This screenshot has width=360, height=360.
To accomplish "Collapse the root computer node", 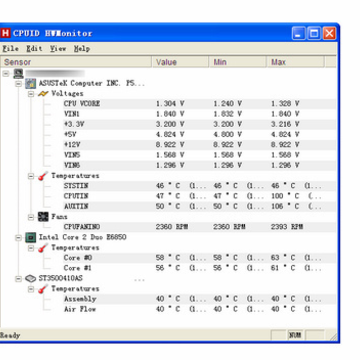I will pos(6,73).
